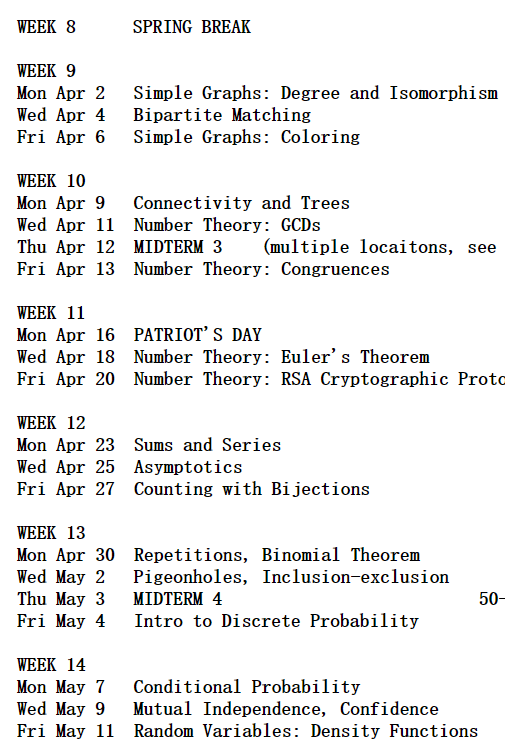
Task: Click MIDTERM 3 on Thu Apr 12
Action: pyautogui.click(x=178, y=247)
